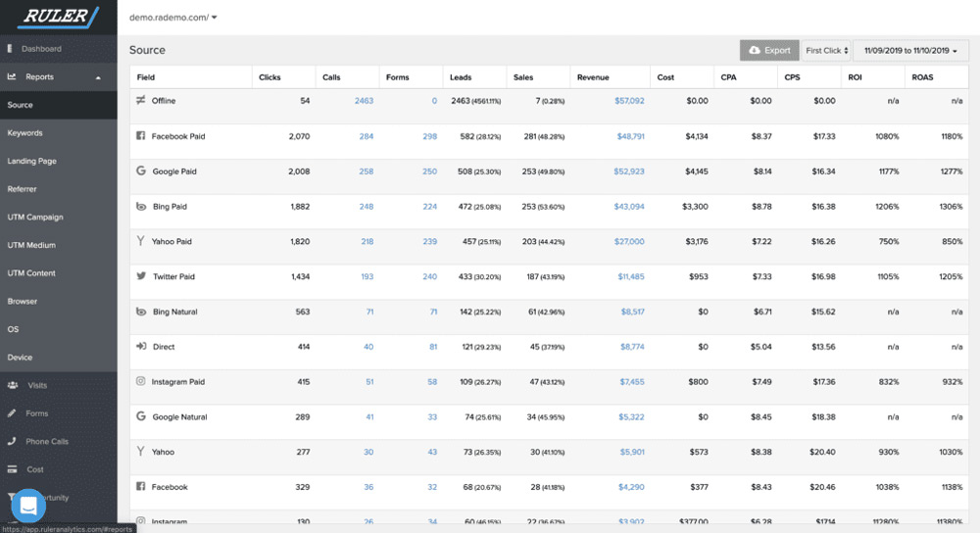Open the Referrer report

pyautogui.click(x=58, y=189)
